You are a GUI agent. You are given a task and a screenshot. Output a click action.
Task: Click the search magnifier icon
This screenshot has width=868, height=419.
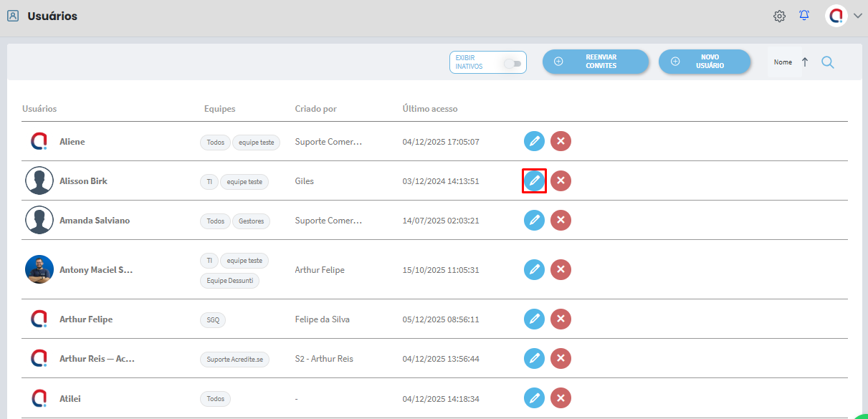827,62
